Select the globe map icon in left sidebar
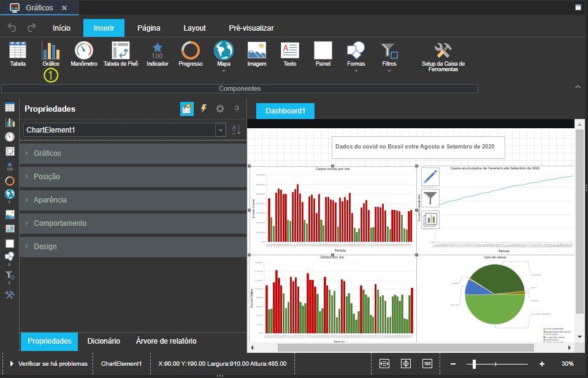The image size is (588, 378). pyautogui.click(x=10, y=194)
